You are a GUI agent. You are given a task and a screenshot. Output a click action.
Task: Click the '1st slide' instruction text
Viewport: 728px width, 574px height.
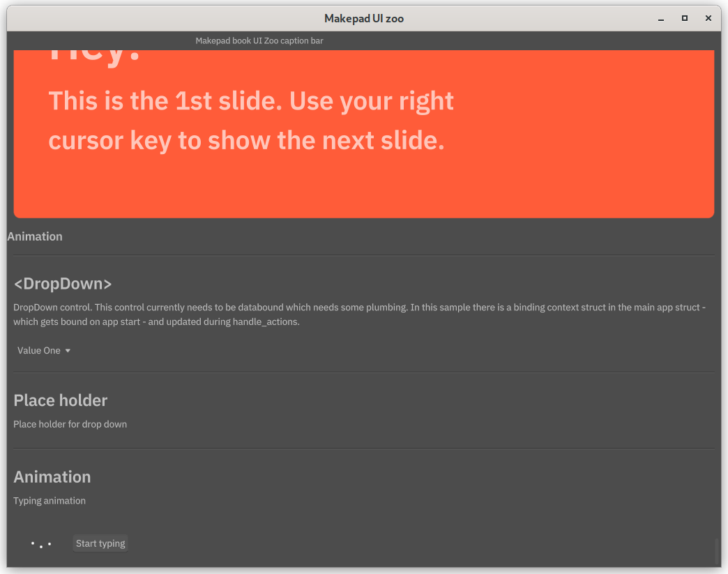click(x=251, y=102)
